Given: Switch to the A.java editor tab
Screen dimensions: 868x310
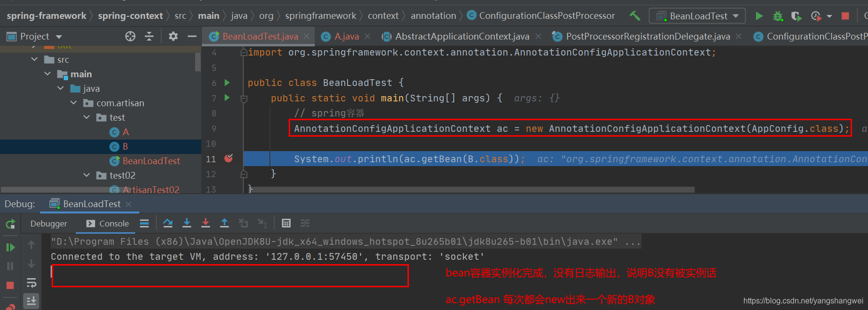Looking at the screenshot, I should 347,36.
